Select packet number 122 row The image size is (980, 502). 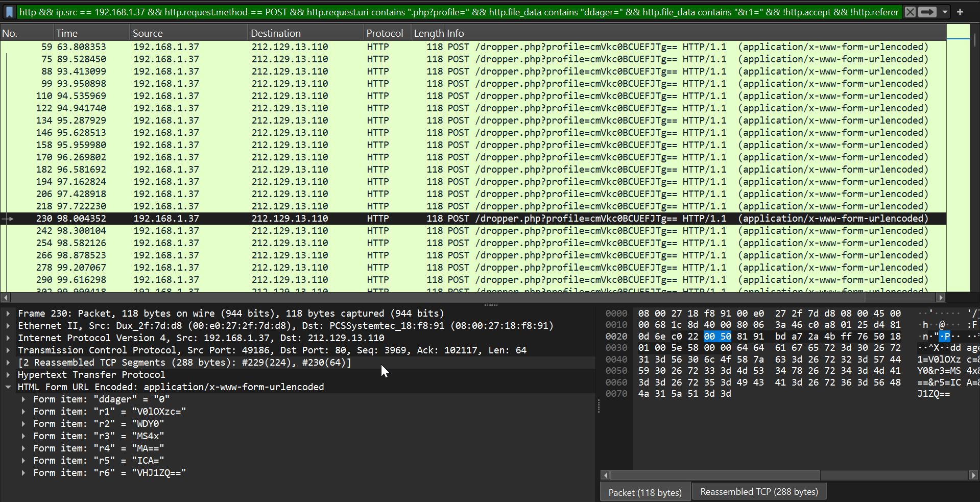click(473, 108)
